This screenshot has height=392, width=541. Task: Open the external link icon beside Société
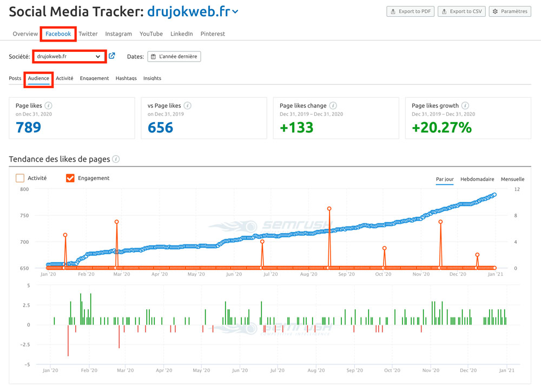pos(112,56)
